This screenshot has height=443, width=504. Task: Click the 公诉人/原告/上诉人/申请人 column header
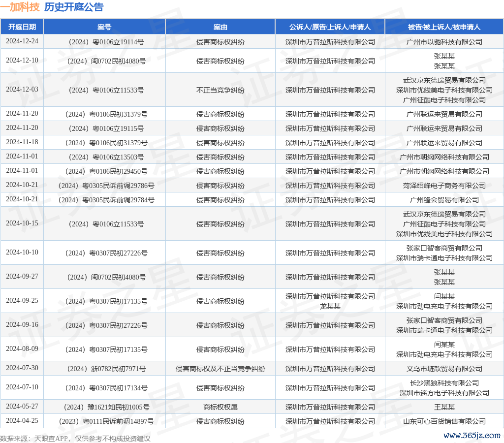click(330, 27)
